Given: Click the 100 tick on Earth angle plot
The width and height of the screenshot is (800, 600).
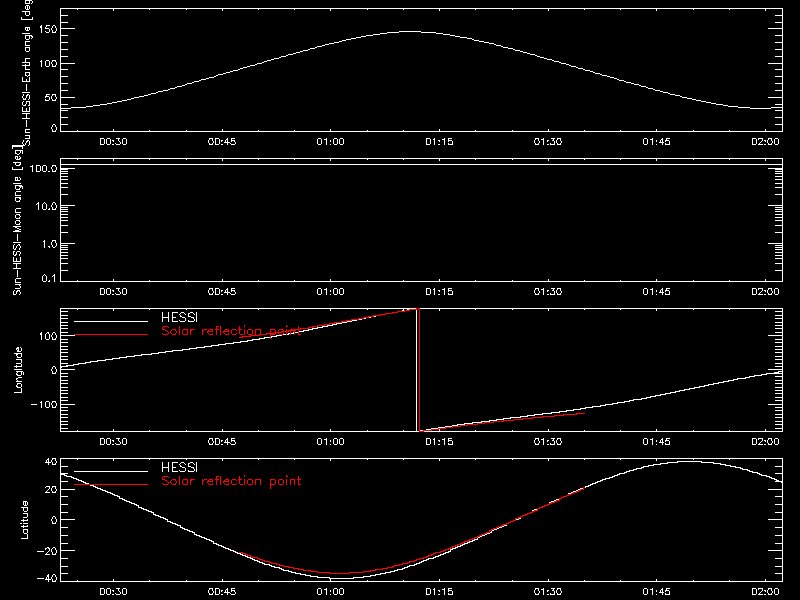Looking at the screenshot, I should pyautogui.click(x=48, y=64).
